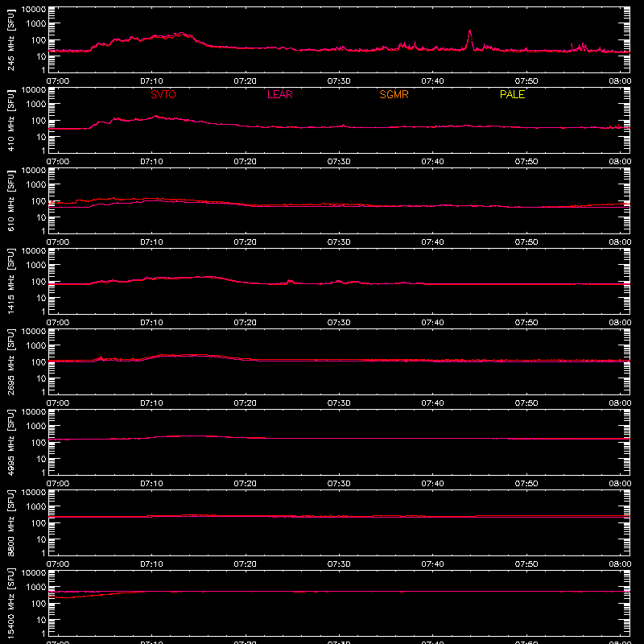Image resolution: width=644 pixels, height=644 pixels.
Task: Click the 1000 tick value on the 2695 MHz axis
Action: pos(36,346)
